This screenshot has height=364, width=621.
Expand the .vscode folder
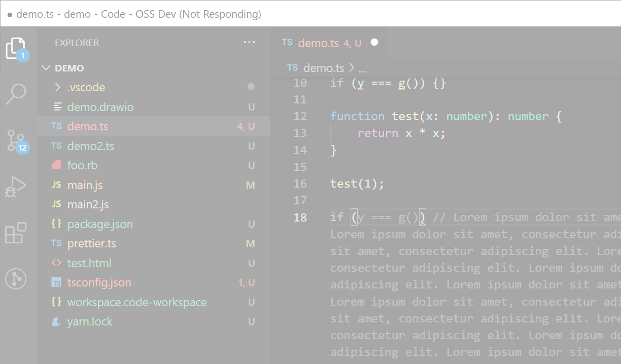coord(57,87)
